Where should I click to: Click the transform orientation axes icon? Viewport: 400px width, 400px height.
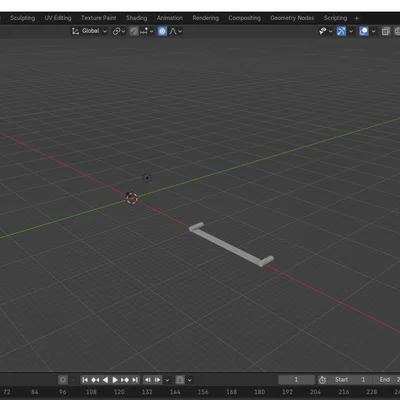[76, 31]
